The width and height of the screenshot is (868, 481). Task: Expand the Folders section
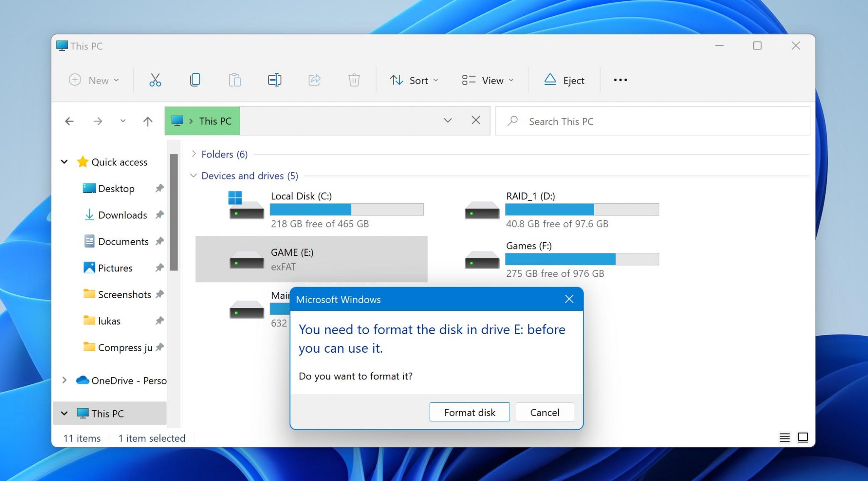(195, 153)
